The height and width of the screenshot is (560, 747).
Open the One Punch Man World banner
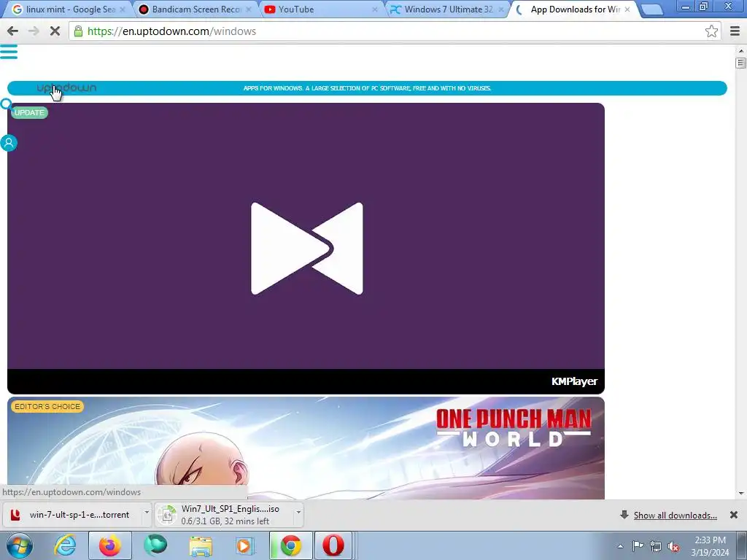(306, 448)
